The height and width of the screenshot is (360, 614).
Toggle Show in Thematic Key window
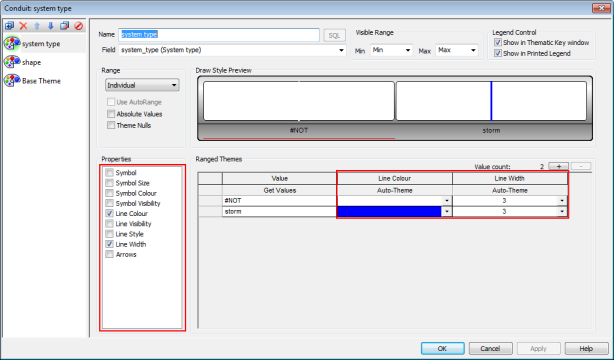click(498, 42)
